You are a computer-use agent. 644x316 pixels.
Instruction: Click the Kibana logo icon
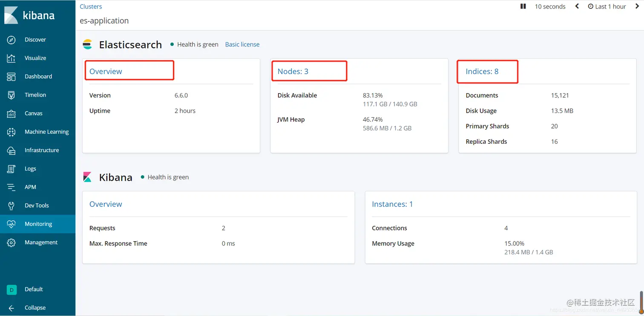point(11,15)
